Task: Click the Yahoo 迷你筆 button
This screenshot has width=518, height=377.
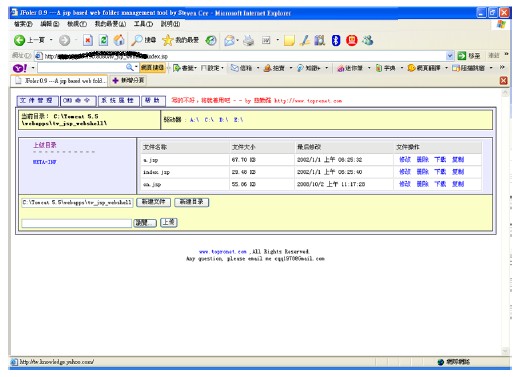Action: point(350,68)
